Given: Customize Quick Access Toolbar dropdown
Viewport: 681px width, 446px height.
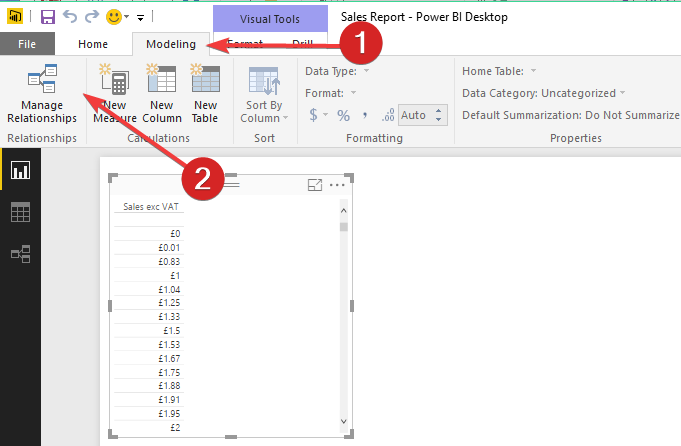Looking at the screenshot, I should pyautogui.click(x=140, y=17).
